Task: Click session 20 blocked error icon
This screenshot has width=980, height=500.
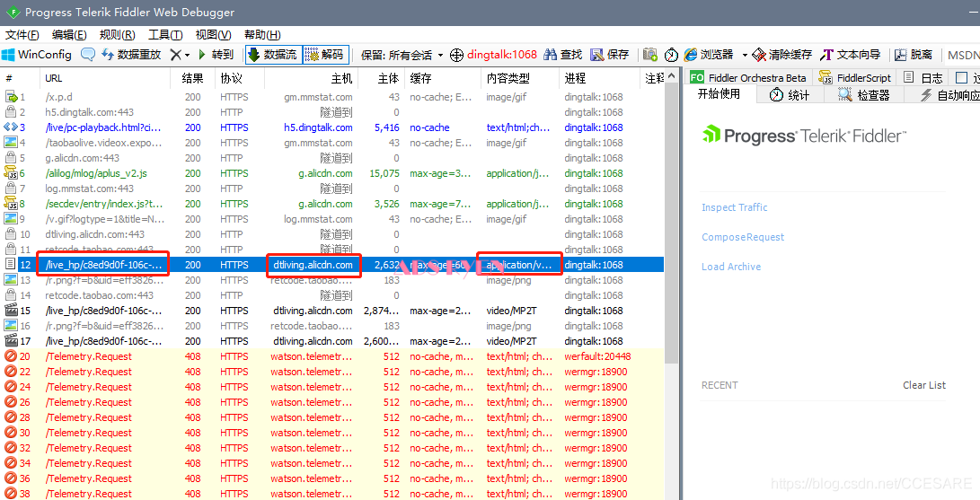Action: [x=11, y=356]
